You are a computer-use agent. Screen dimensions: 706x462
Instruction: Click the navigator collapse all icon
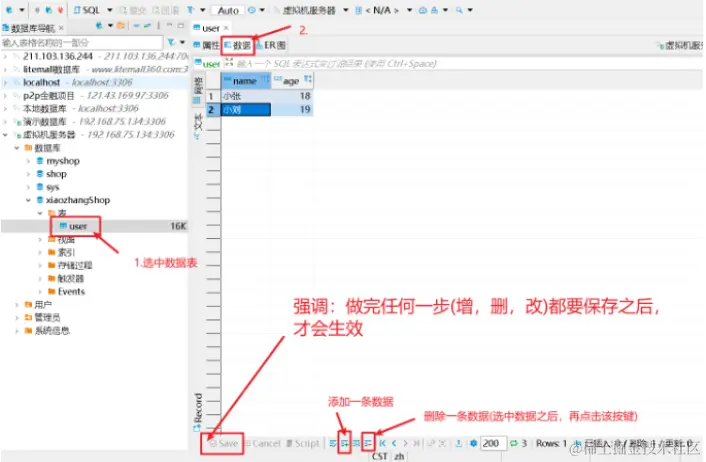pos(136,26)
